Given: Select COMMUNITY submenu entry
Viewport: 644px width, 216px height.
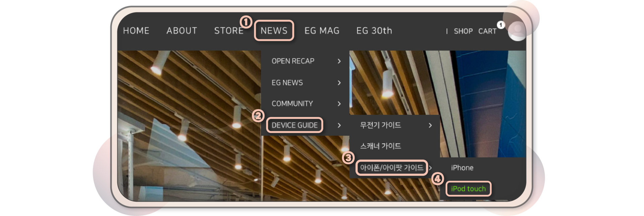Looking at the screenshot, I should click(292, 104).
